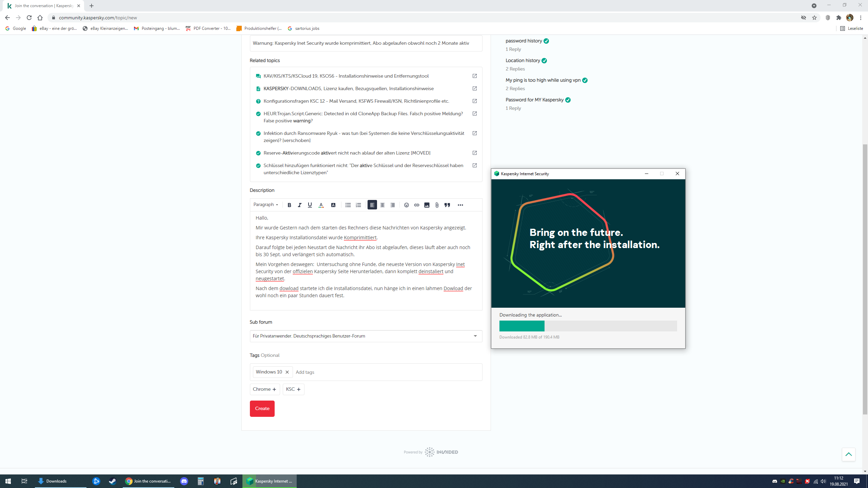Viewport: 868px width, 488px height.
Task: Add the Chrome suggested tag
Action: click(x=264, y=389)
